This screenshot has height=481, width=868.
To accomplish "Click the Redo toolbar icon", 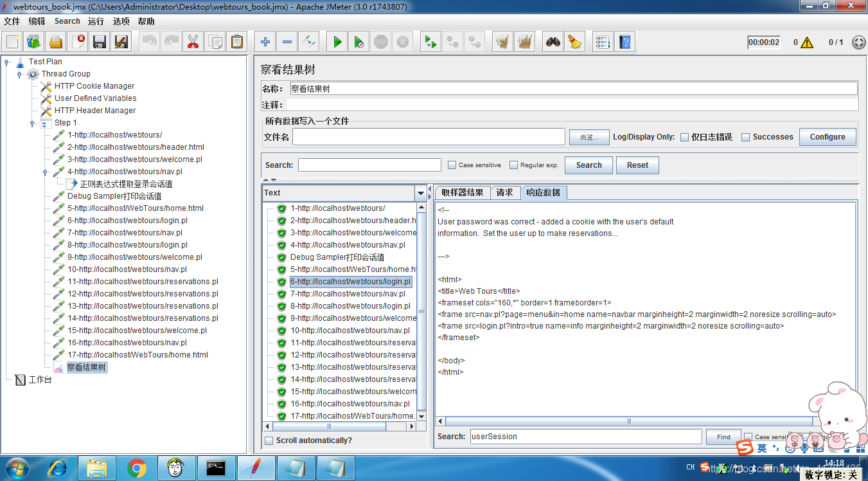I will pyautogui.click(x=171, y=42).
